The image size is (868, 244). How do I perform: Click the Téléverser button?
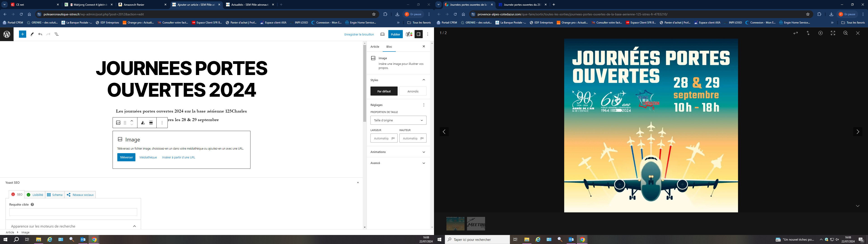pyautogui.click(x=126, y=157)
